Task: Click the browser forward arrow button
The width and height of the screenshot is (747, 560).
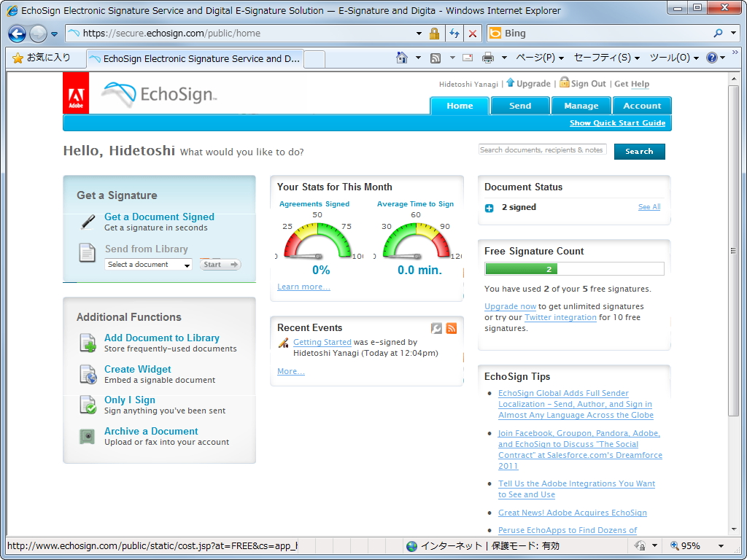Action: 38,34
